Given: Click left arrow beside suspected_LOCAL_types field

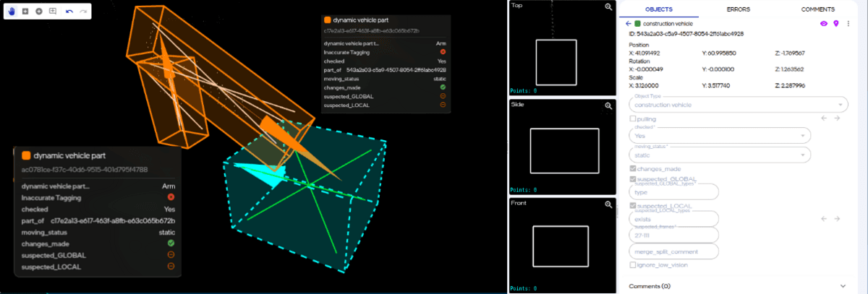Looking at the screenshot, I should coord(824,218).
